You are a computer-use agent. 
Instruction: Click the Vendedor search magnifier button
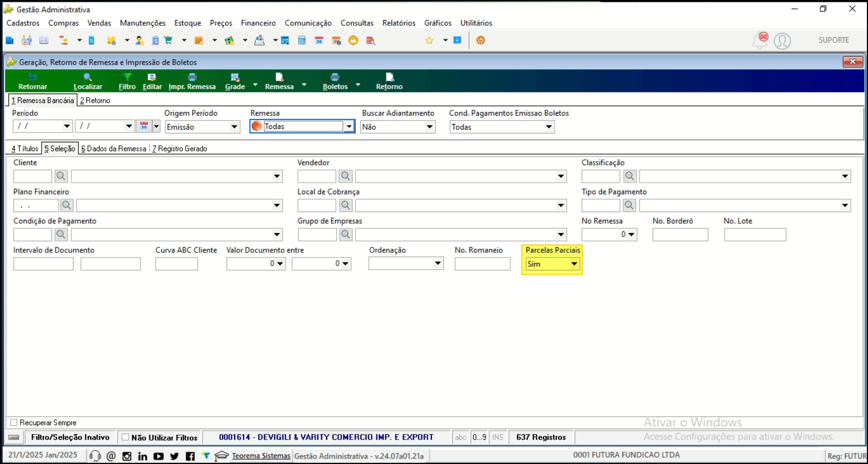346,176
